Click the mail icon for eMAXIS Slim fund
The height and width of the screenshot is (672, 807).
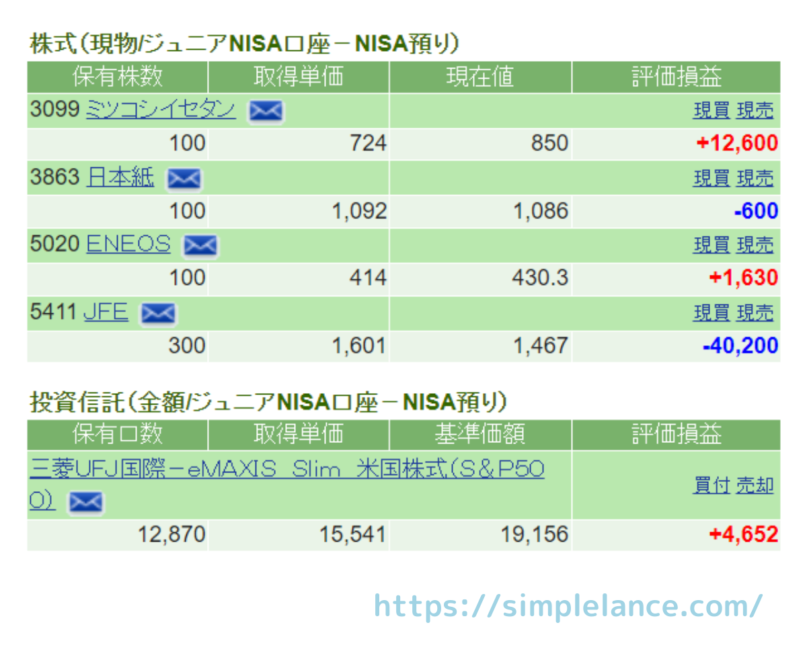point(87,502)
